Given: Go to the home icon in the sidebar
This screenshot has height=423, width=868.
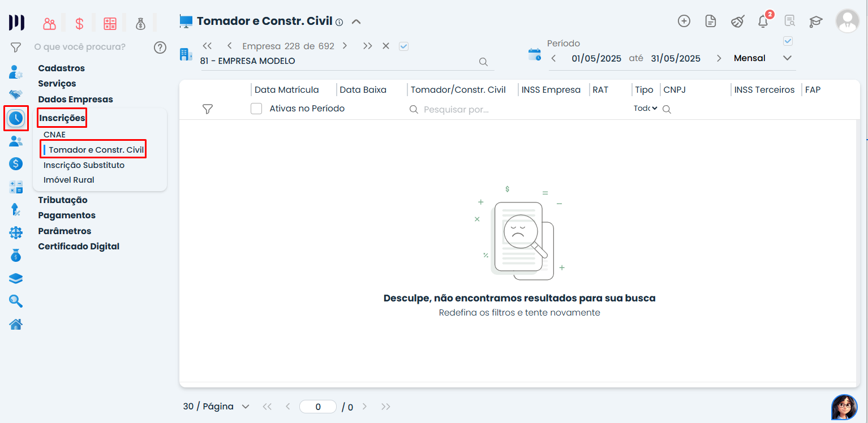Looking at the screenshot, I should (16, 324).
